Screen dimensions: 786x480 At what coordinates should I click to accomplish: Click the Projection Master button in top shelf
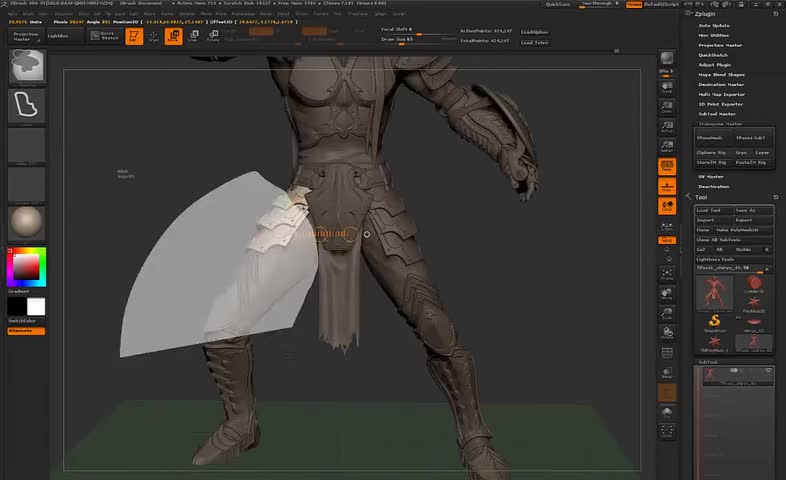[x=26, y=36]
